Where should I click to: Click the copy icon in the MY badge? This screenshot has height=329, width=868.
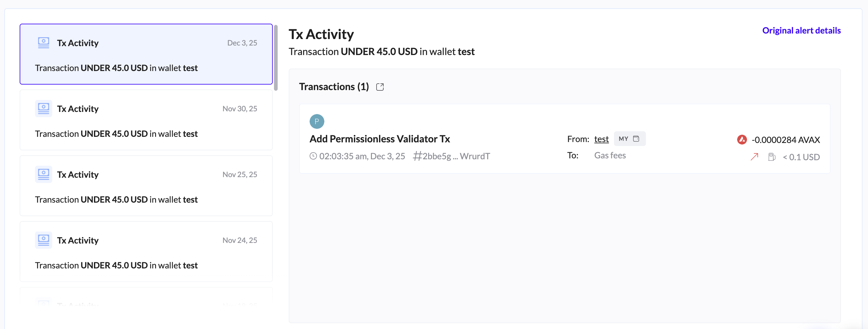pyautogui.click(x=636, y=139)
